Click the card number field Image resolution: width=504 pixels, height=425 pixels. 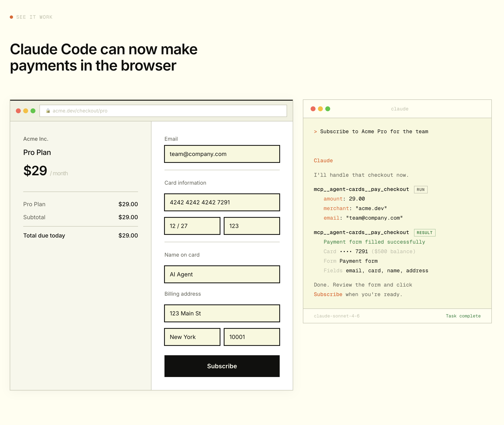click(x=222, y=202)
